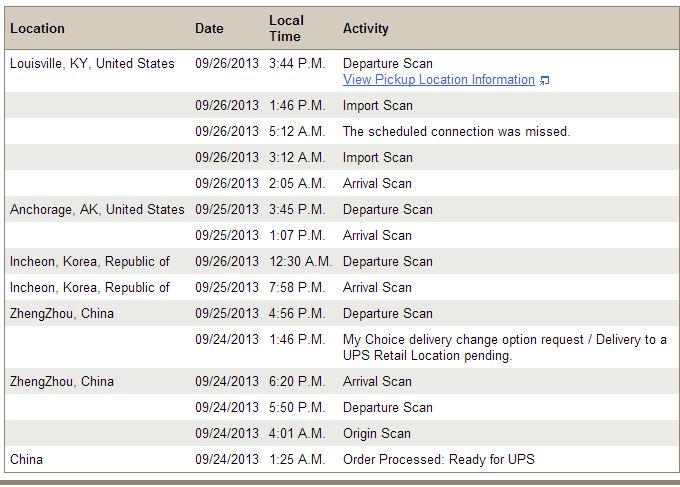This screenshot has height=487, width=680.
Task: Select the Order Processed: Ready for UPS entry
Action: tap(438, 460)
